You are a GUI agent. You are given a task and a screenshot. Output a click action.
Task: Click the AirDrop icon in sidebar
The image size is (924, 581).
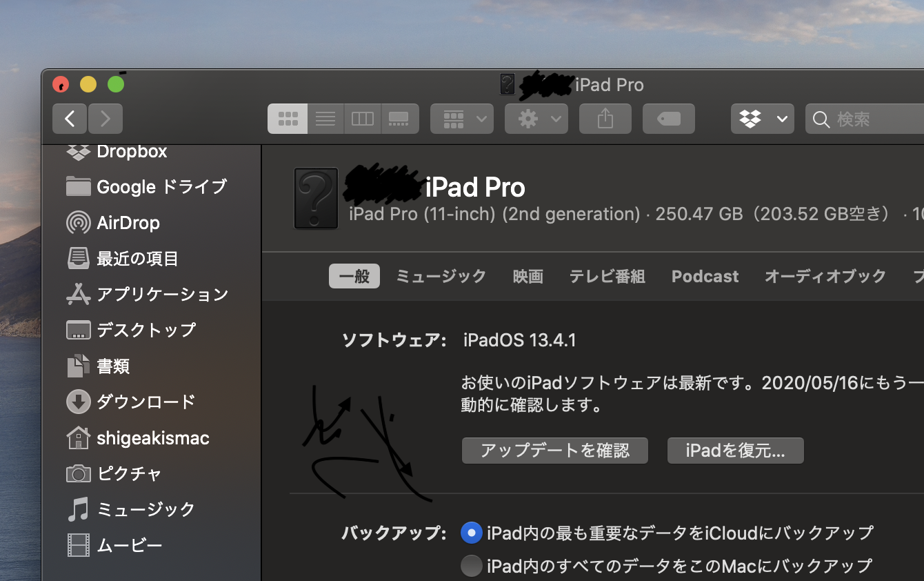79,223
